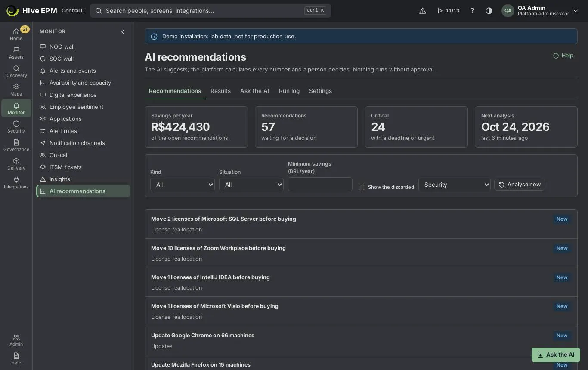
Task: Click the floating Ask the AI button
Action: (556, 355)
